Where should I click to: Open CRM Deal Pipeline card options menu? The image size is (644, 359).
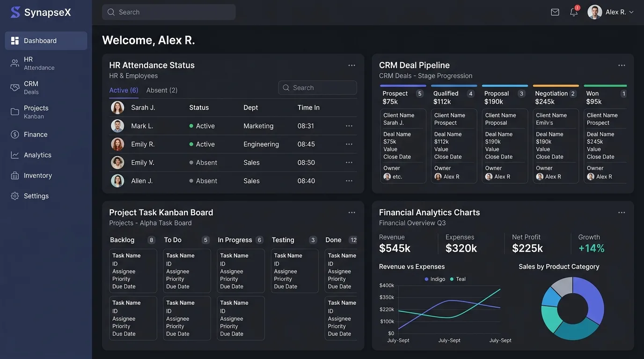click(x=622, y=65)
